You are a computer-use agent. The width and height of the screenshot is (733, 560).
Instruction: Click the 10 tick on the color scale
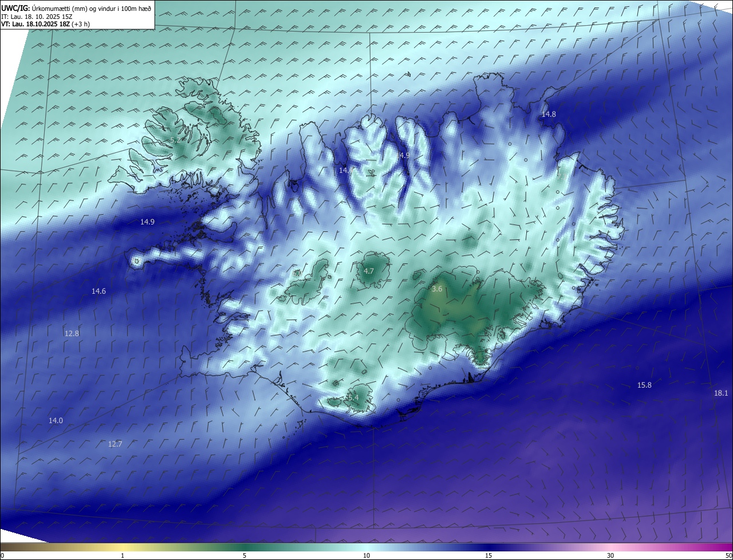(366, 555)
